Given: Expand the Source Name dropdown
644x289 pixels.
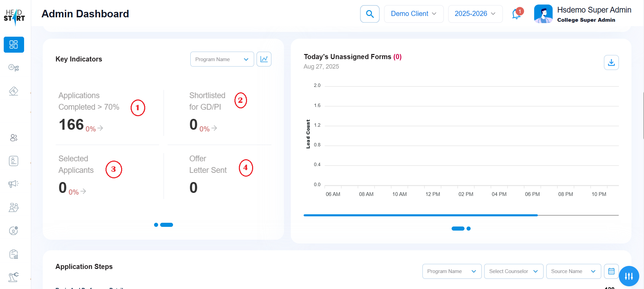Looking at the screenshot, I should point(573,271).
